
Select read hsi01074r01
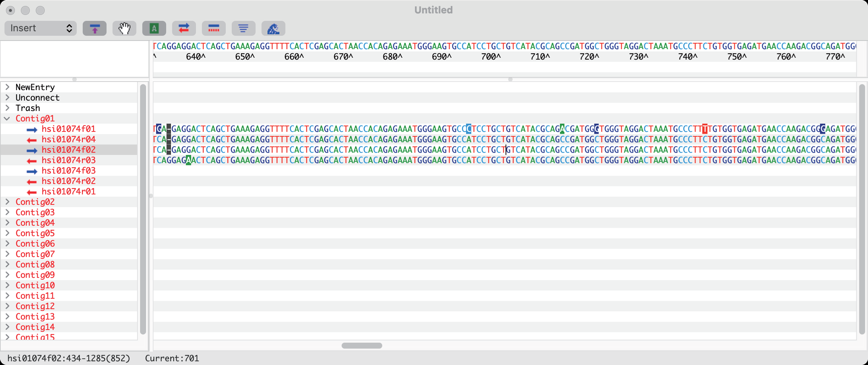(x=69, y=191)
